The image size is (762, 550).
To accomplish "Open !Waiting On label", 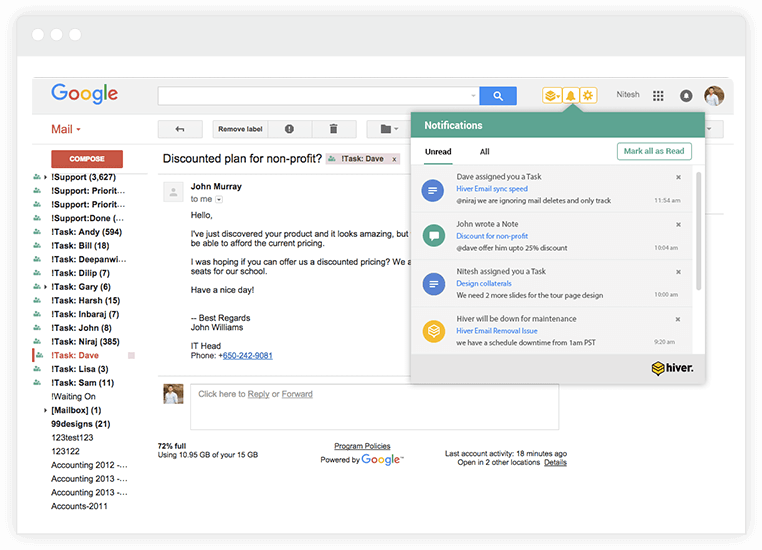I will click(x=73, y=396).
